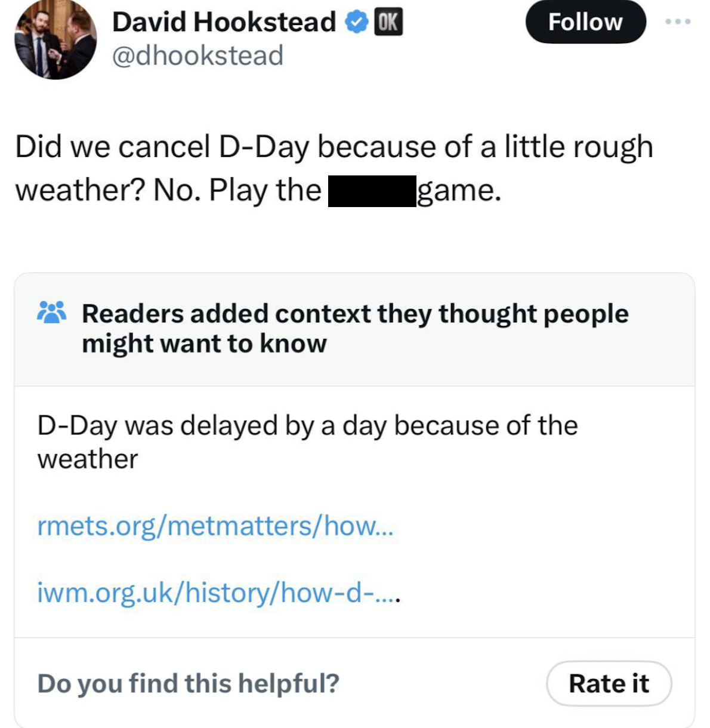Click the OK label badge beside the verified checkmark

tap(388, 23)
